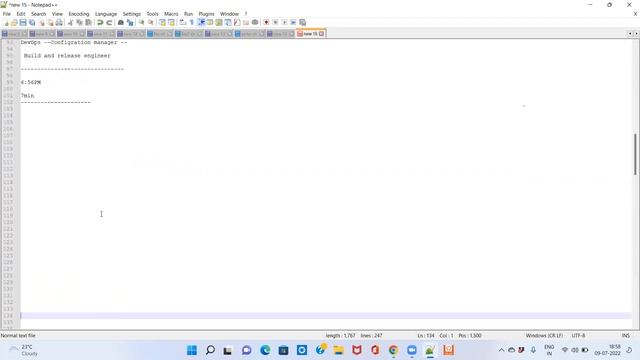Stop macro recording toolbar icon

(x=275, y=22)
